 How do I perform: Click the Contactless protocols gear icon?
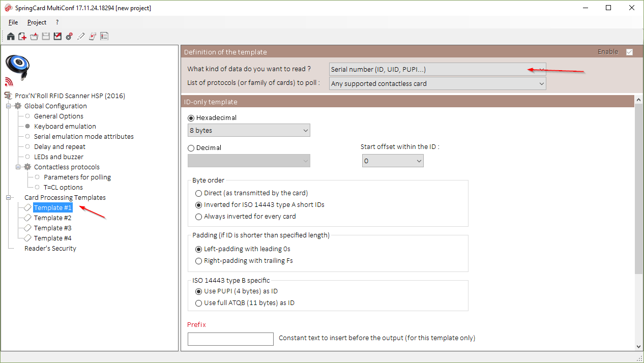[27, 167]
